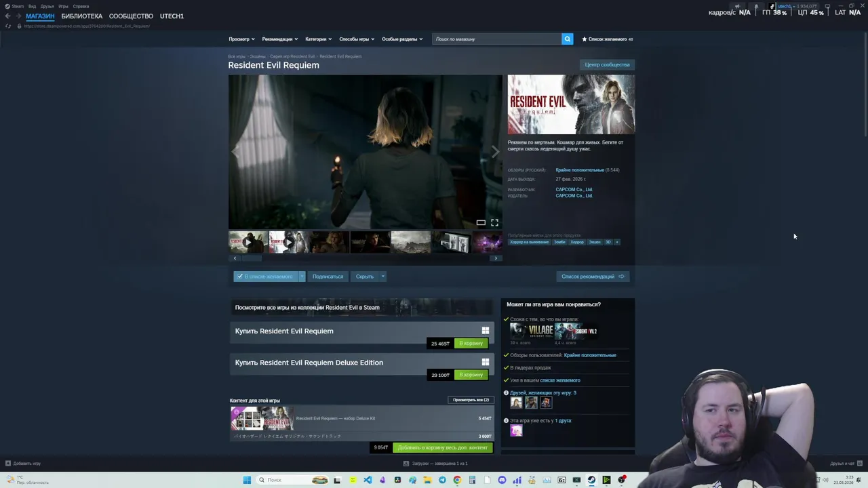Expand the Категории store menu
The height and width of the screenshot is (488, 868).
[x=318, y=39]
